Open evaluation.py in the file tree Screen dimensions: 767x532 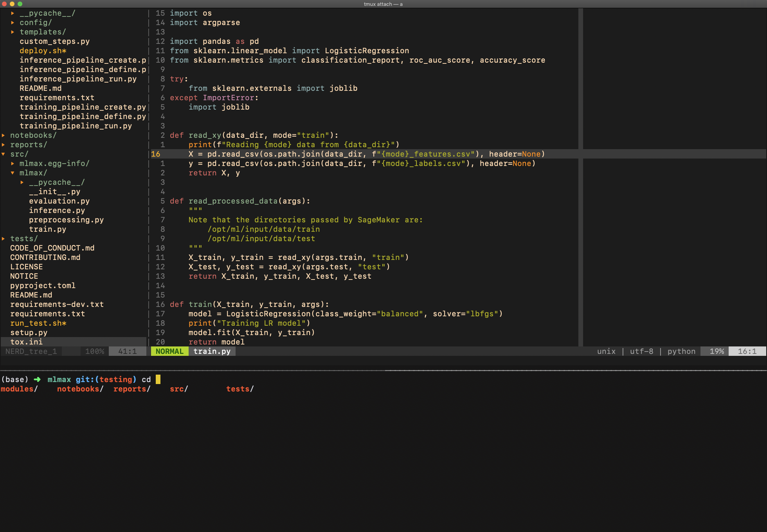59,201
